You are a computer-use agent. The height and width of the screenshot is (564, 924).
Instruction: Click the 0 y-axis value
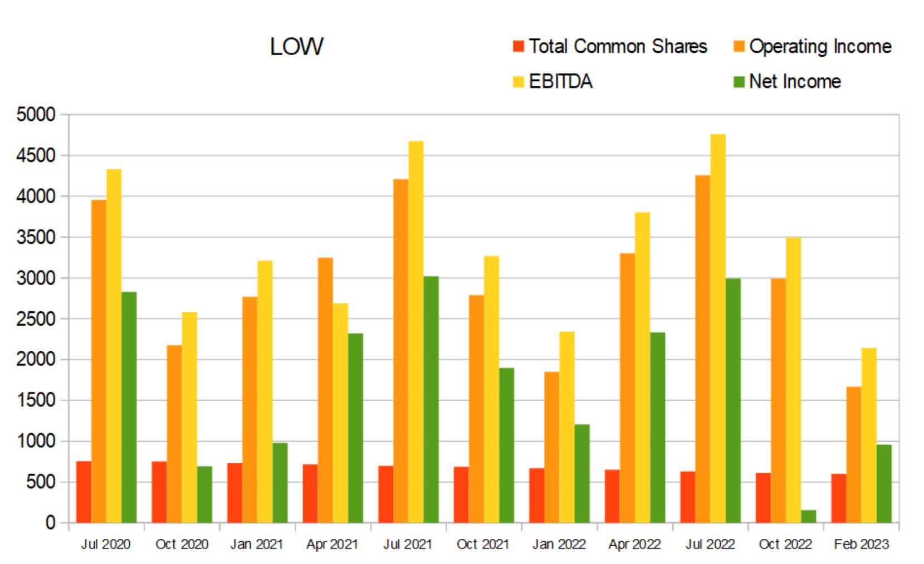click(x=51, y=523)
